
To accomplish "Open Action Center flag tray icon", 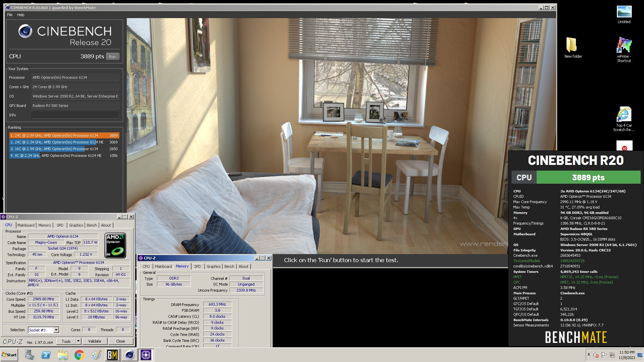I will [604, 355].
